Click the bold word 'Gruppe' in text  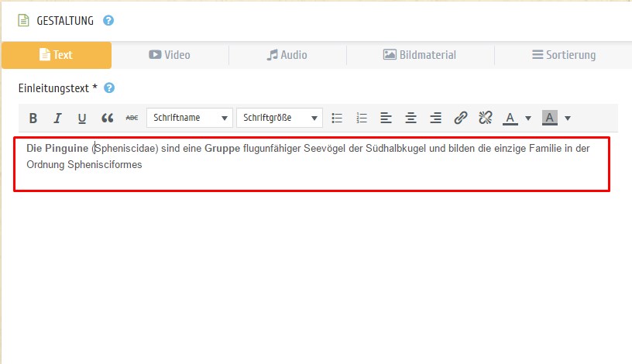pos(222,149)
